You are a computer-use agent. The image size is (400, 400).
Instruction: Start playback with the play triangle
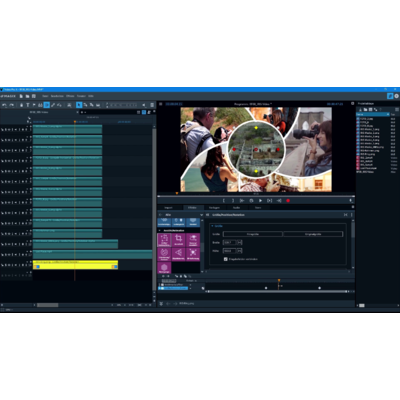(260, 201)
